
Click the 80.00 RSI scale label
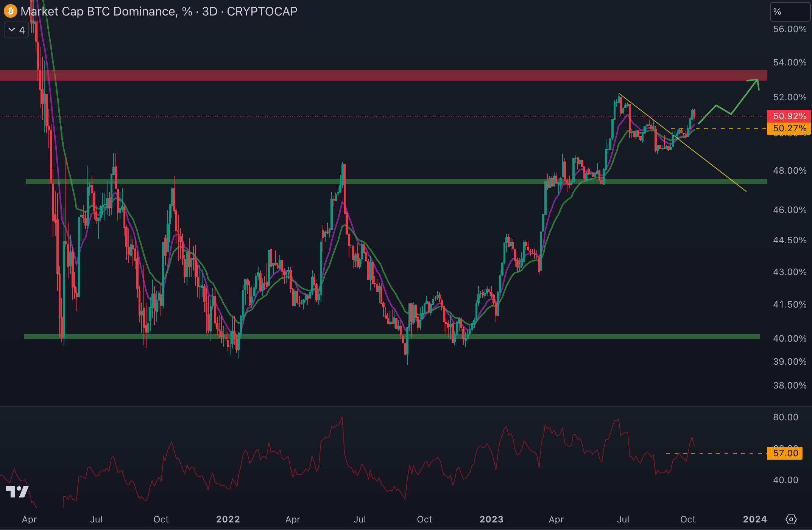coord(786,417)
